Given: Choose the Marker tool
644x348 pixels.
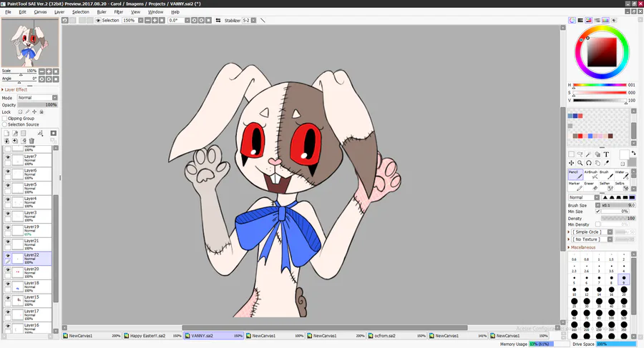Looking at the screenshot, I should 575,186.
